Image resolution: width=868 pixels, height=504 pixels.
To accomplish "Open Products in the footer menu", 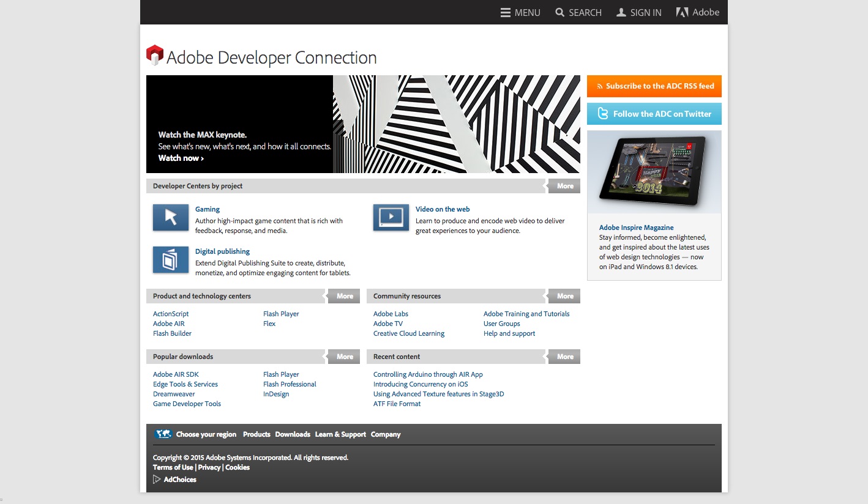I will click(256, 434).
